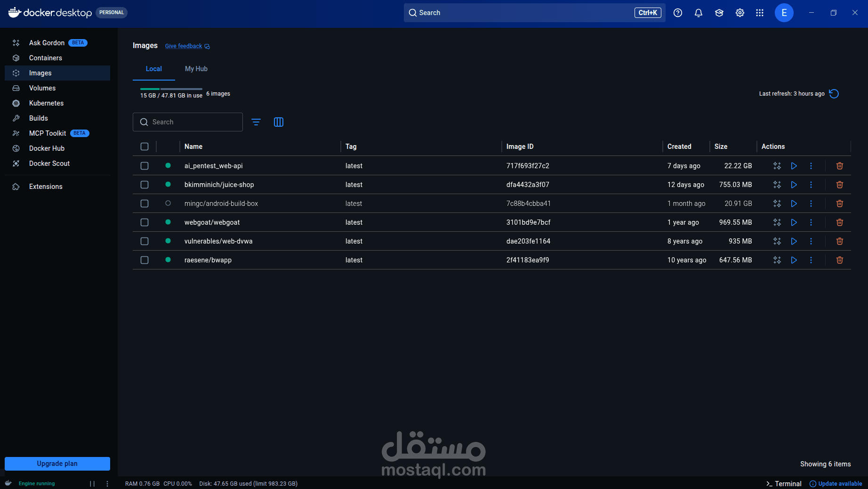Open the Give feedback link
The width and height of the screenshot is (868, 489).
point(187,46)
